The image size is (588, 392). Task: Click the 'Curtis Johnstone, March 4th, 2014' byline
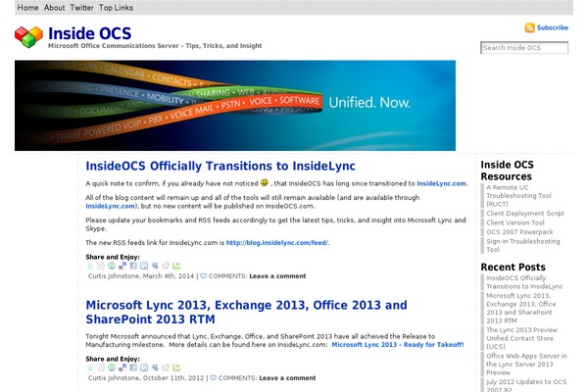pos(141,276)
